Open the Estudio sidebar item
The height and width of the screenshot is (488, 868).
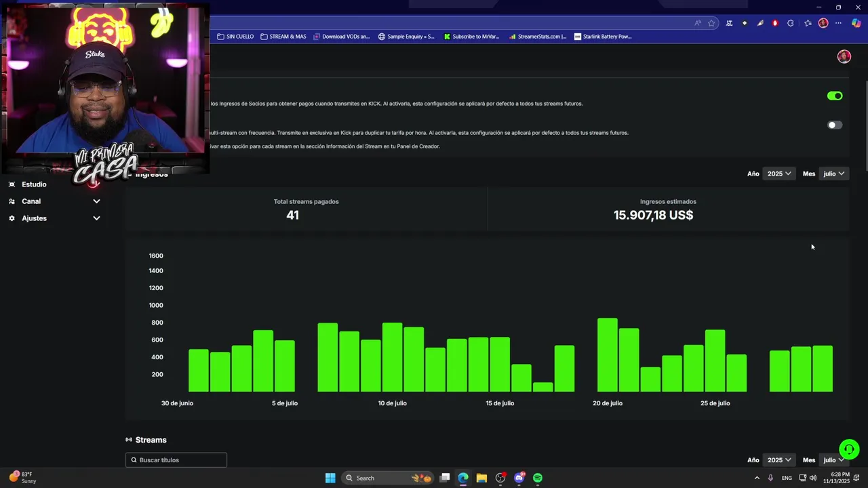[34, 184]
